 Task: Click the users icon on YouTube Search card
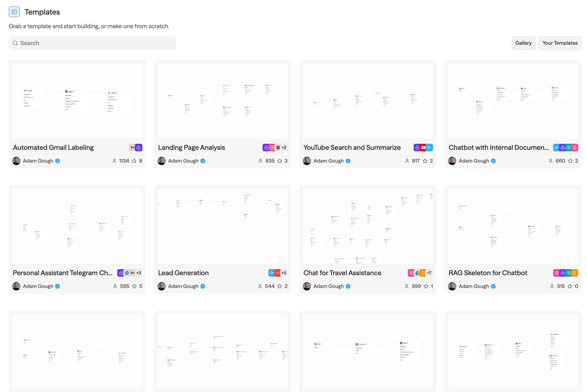pyautogui.click(x=407, y=161)
